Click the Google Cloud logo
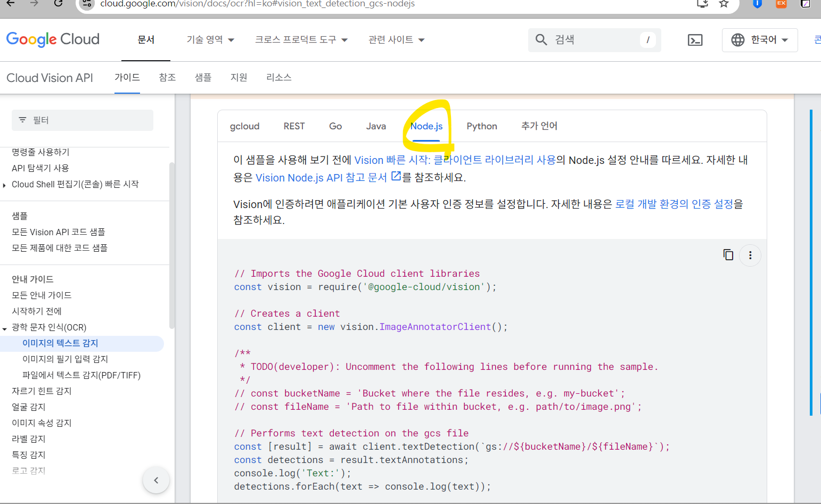 click(53, 39)
